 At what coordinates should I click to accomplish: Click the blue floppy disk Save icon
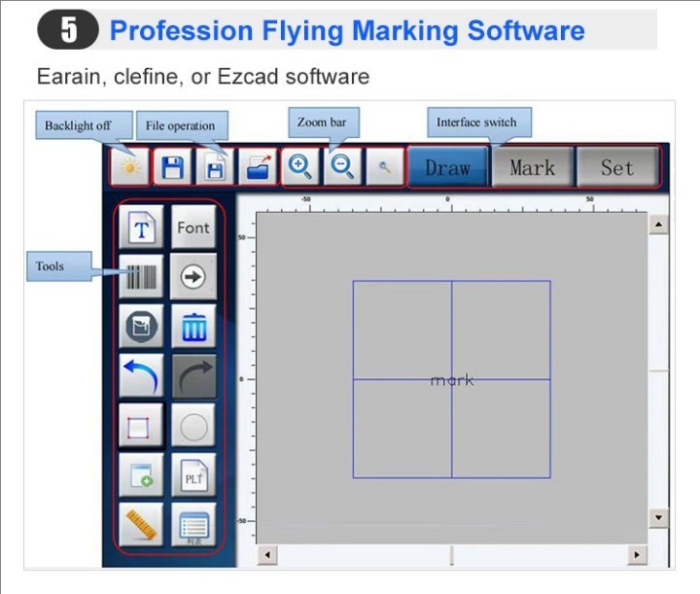pyautogui.click(x=173, y=167)
